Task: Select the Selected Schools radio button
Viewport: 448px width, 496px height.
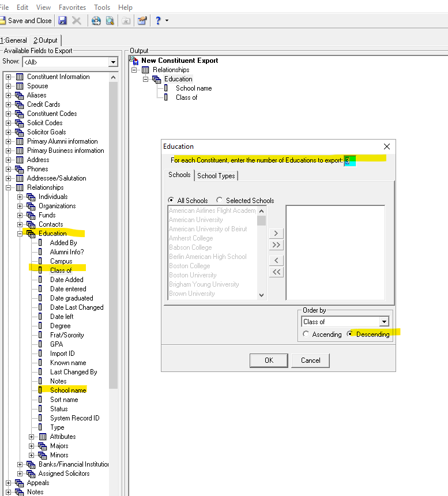Action: (220, 200)
